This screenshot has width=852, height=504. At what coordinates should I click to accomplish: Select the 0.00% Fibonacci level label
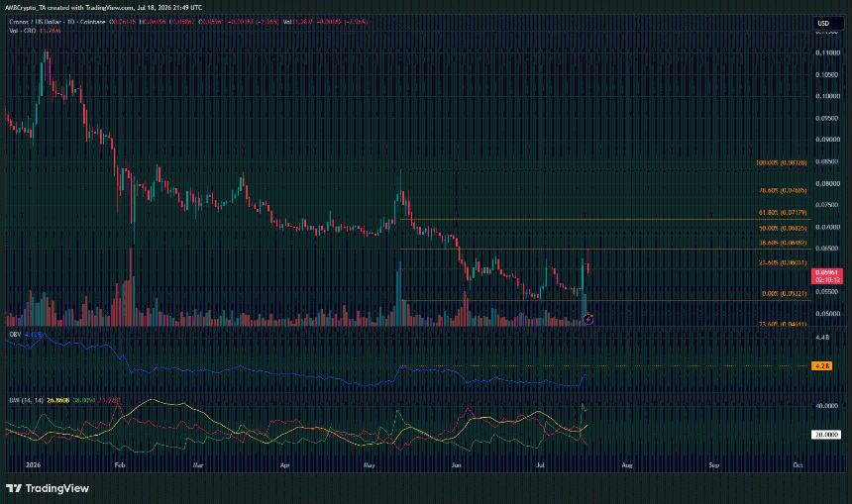[x=784, y=294]
